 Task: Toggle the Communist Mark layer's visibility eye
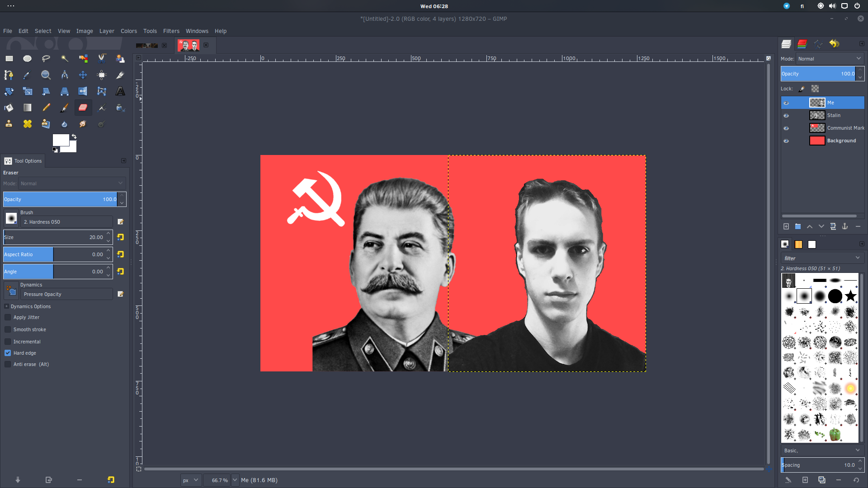[786, 128]
